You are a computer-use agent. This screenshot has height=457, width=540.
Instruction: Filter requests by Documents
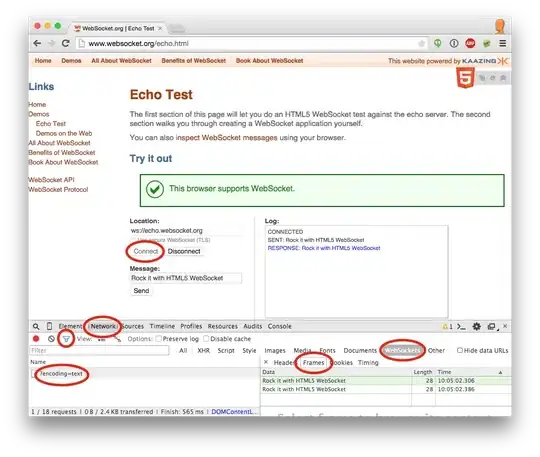(360, 351)
